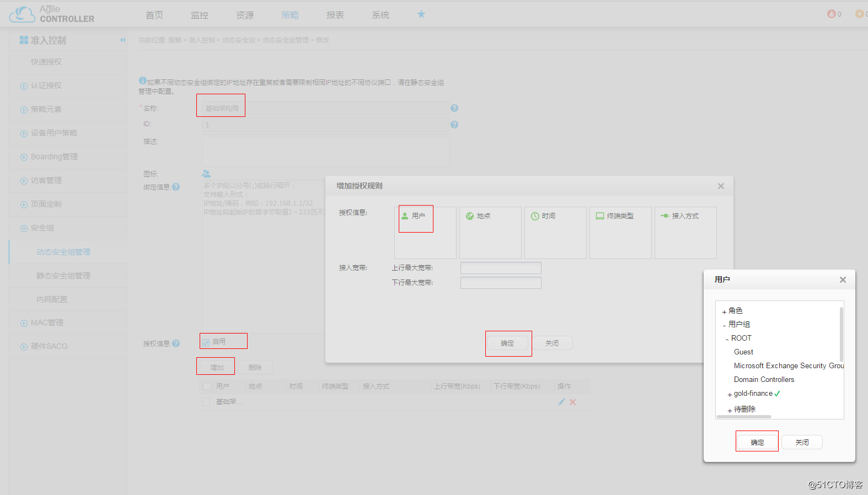Screen dimensions: 868x495
Task: Click the favorites star in top navigation
Action: 421,14
